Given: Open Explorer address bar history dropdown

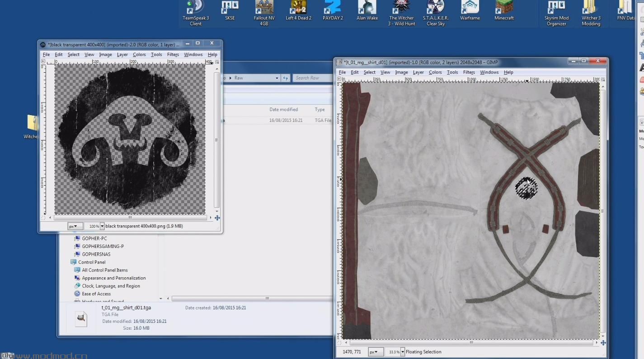Looking at the screenshot, I should coord(277,78).
